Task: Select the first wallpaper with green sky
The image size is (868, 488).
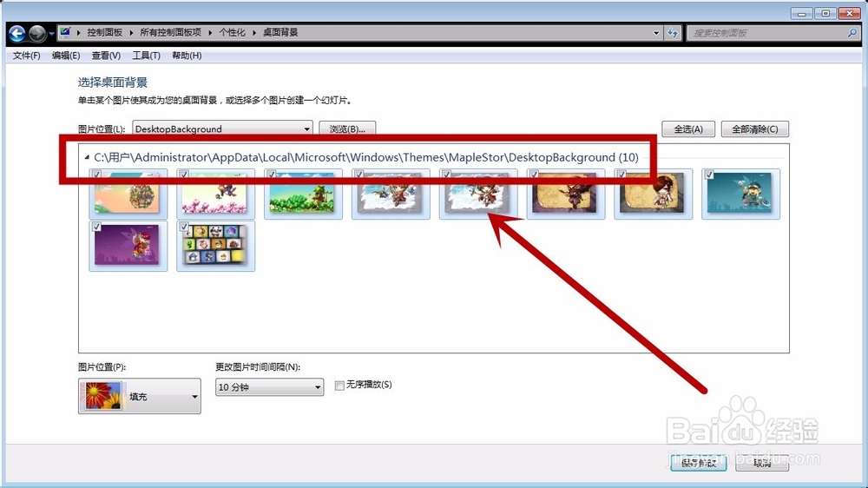Action: tap(128, 195)
